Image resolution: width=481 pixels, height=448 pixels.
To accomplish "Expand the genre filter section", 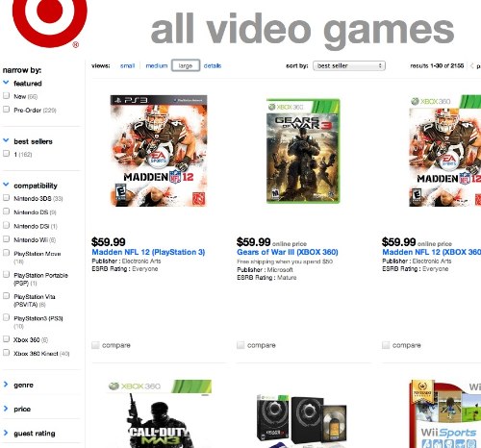I will [x=6, y=385].
